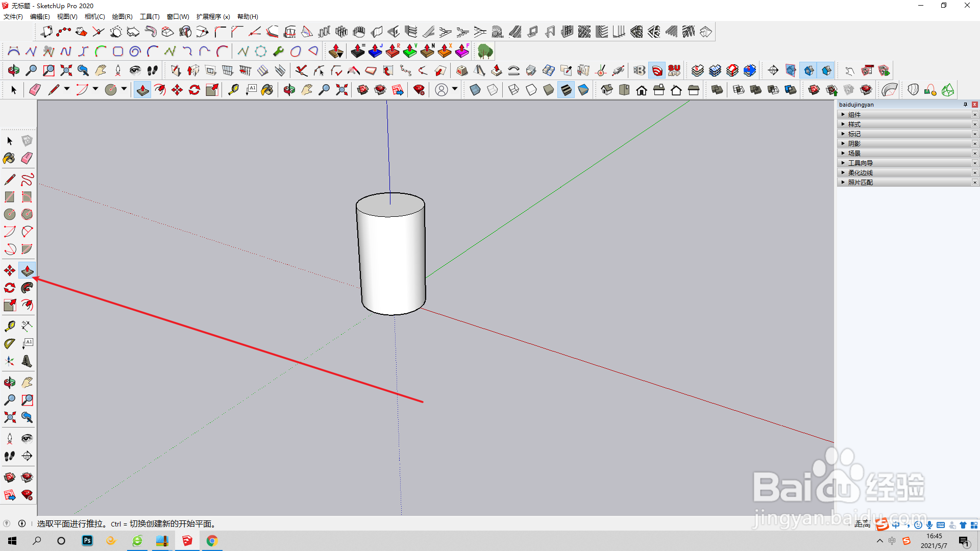Enable Monochrome face style

pyautogui.click(x=583, y=90)
